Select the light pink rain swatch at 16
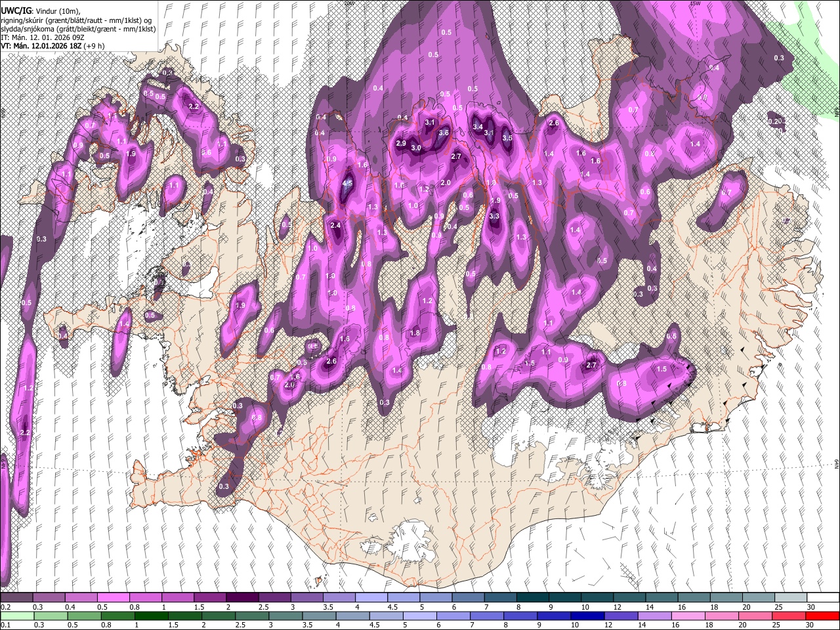 688,616
